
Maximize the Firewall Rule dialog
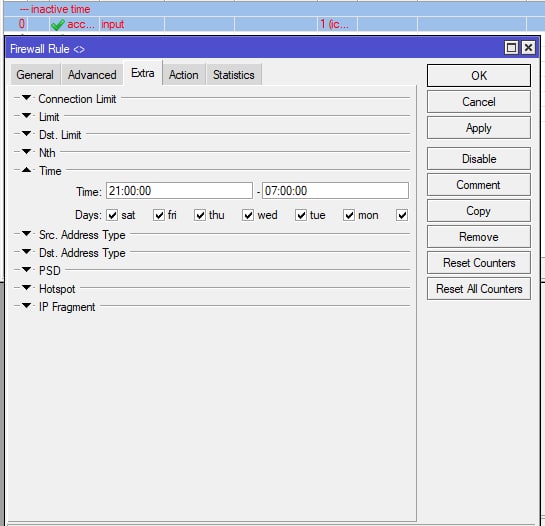[x=511, y=48]
